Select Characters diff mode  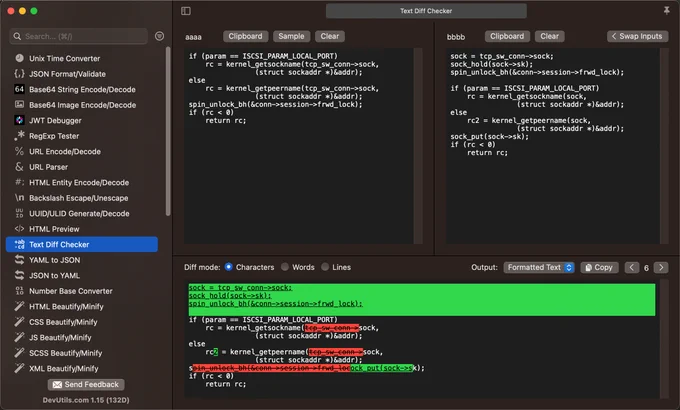228,267
